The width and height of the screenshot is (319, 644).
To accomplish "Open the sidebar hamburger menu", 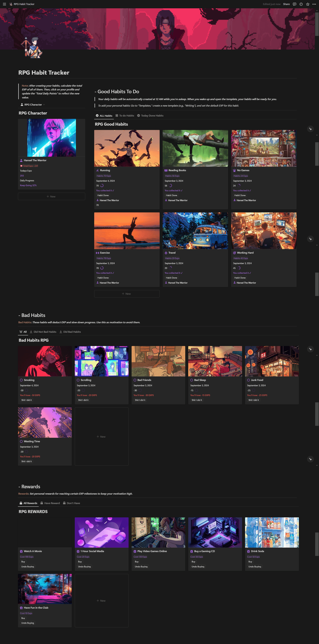I will point(4,4).
